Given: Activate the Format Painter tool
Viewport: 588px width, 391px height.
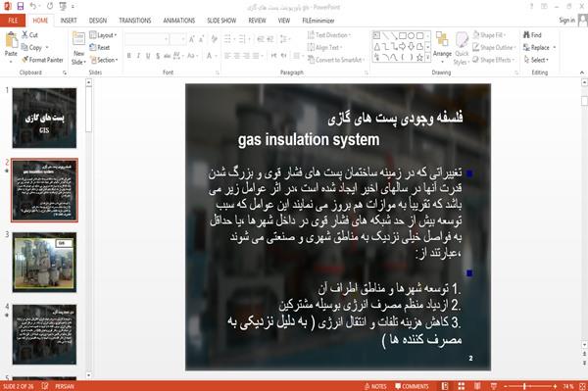Looking at the screenshot, I should [x=42, y=60].
